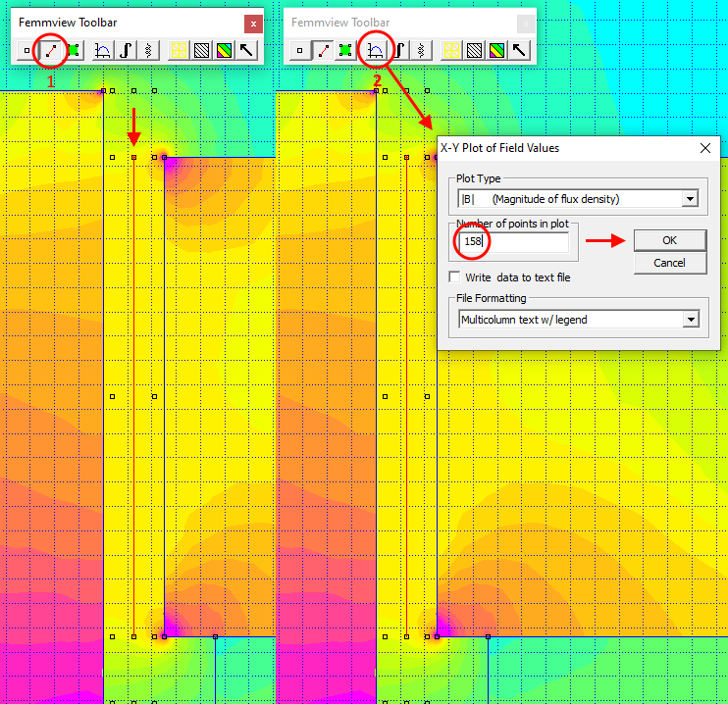
Task: Click the Number of points in plot field
Action: pos(513,241)
